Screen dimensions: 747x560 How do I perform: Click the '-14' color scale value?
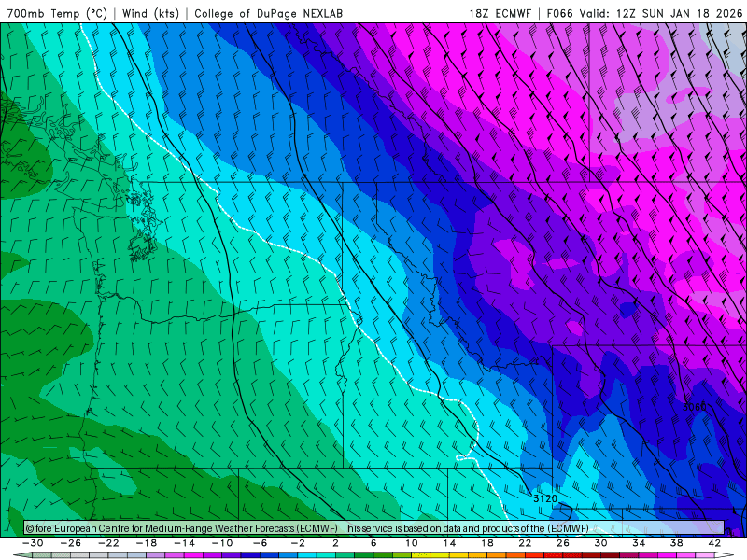tap(184, 543)
